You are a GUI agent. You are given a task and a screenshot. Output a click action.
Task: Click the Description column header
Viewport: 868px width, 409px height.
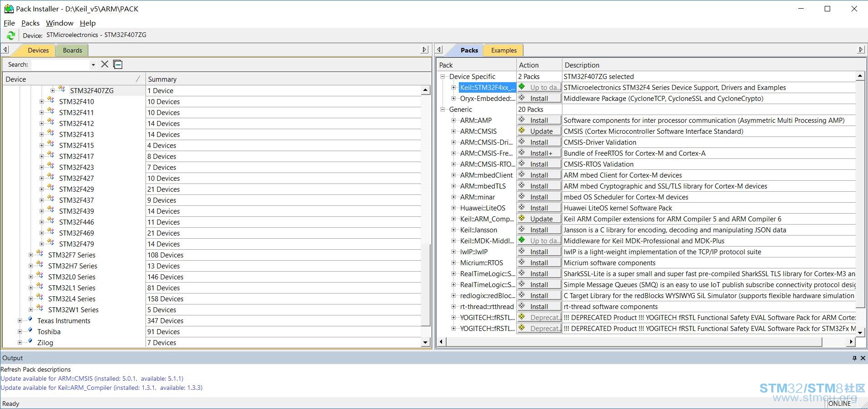tap(713, 65)
